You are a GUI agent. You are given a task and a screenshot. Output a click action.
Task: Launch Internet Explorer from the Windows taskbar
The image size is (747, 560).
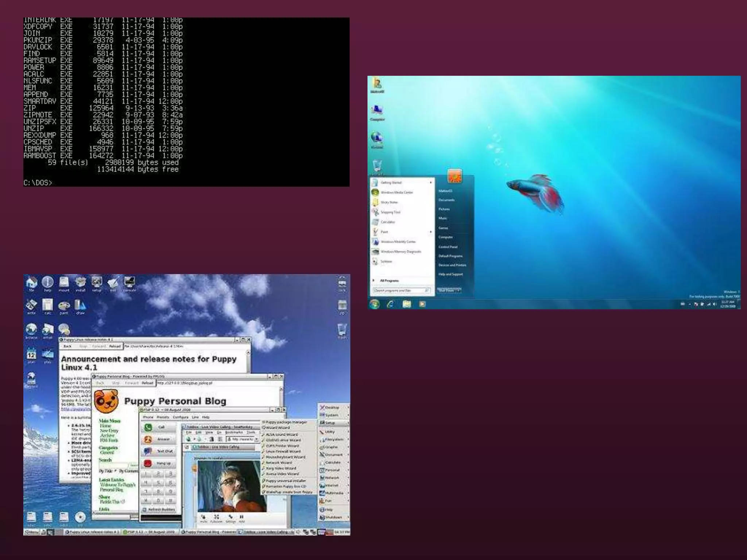[x=390, y=304]
